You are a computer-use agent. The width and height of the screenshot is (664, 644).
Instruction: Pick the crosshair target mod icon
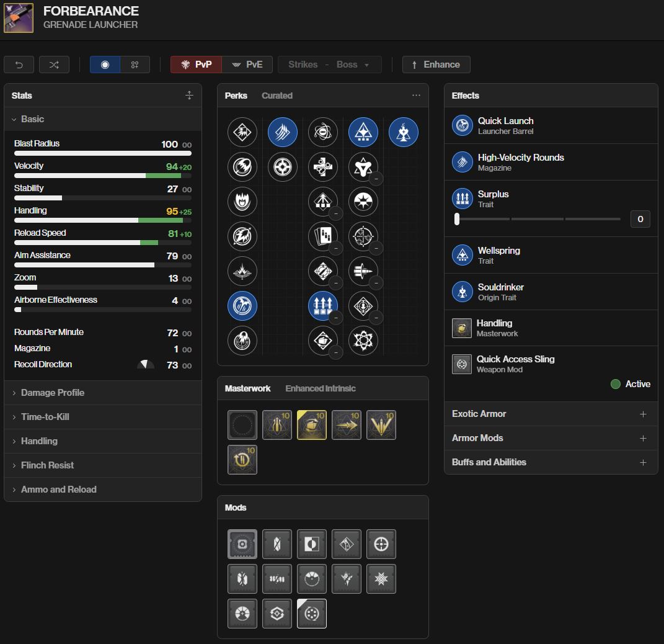tap(381, 544)
